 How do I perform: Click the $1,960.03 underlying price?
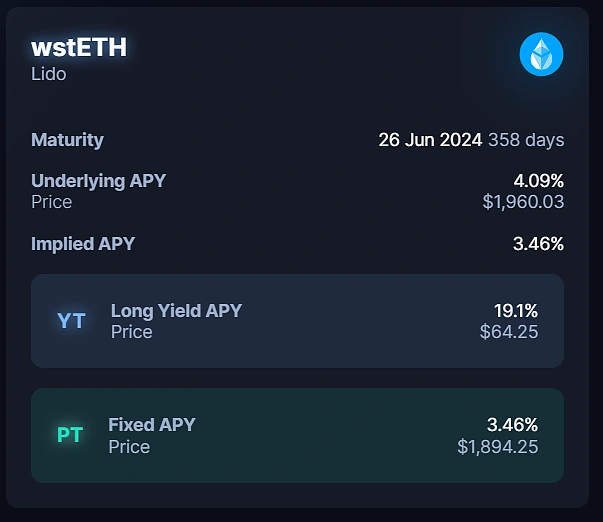[x=523, y=202]
